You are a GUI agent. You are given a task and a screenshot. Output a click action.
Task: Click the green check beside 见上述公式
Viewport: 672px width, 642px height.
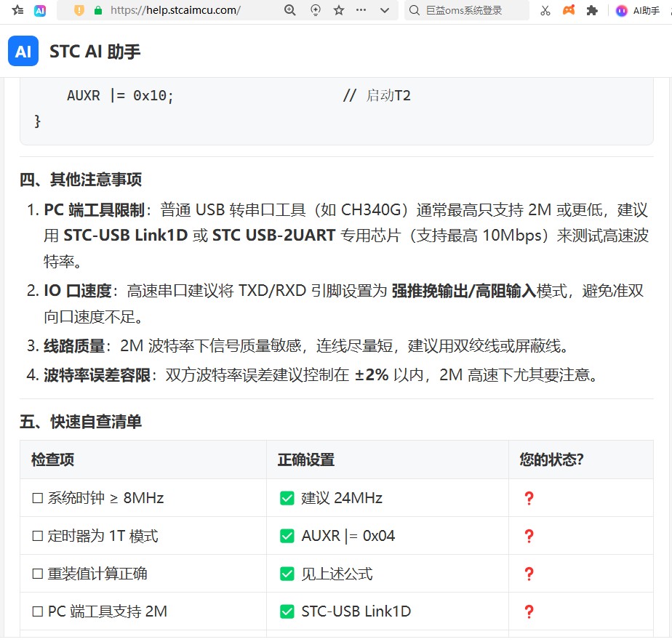click(287, 574)
